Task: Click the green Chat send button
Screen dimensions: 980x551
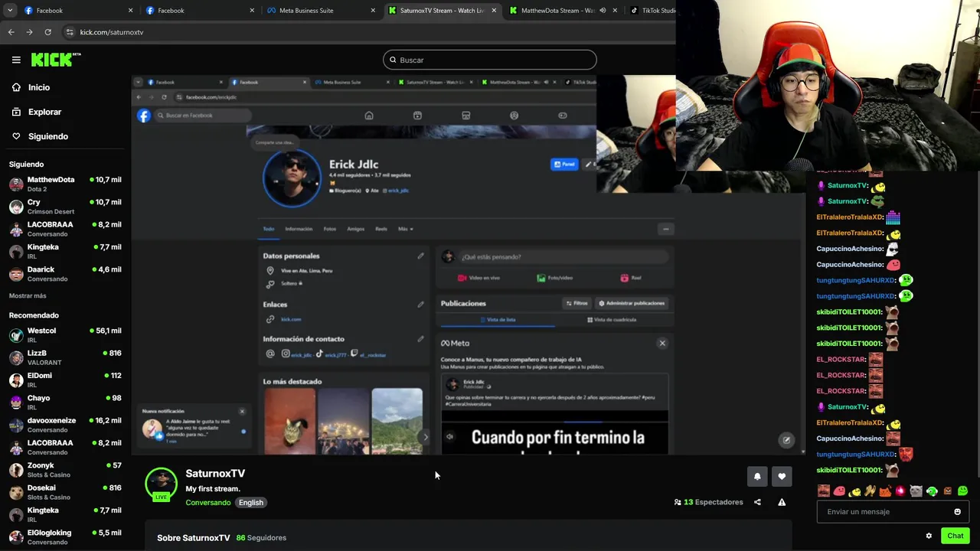Action: coord(955,536)
